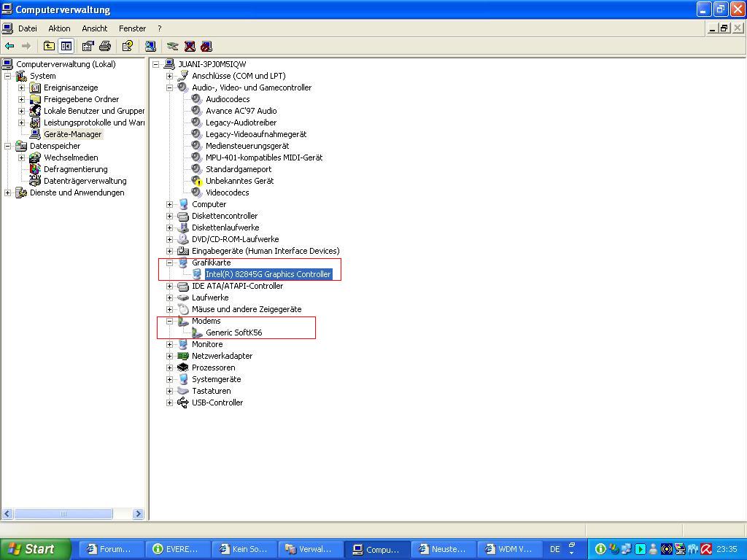Select Lokale Benutzer und Gruppen item
This screenshot has height=560, width=747.
pyautogui.click(x=94, y=111)
